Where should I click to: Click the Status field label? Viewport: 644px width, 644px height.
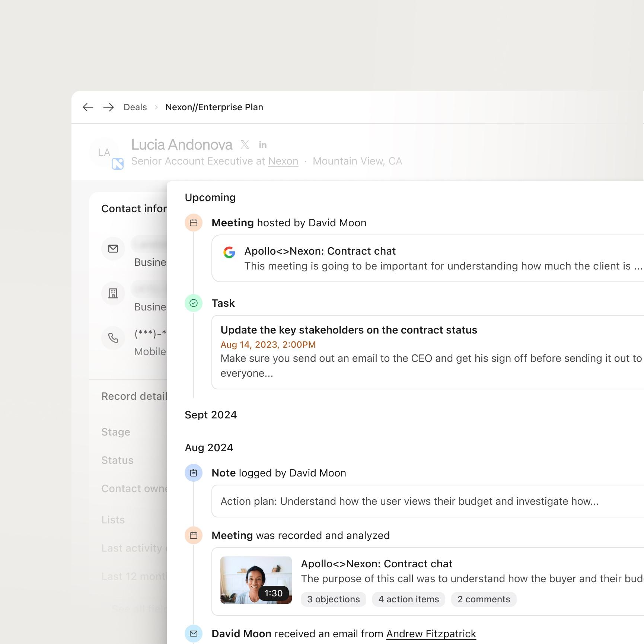point(117,460)
